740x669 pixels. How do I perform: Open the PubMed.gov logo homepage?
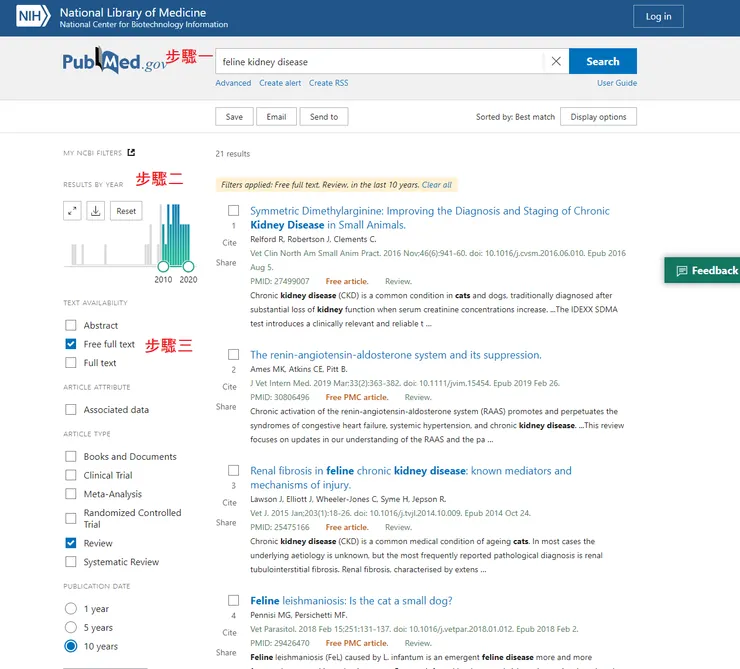115,61
